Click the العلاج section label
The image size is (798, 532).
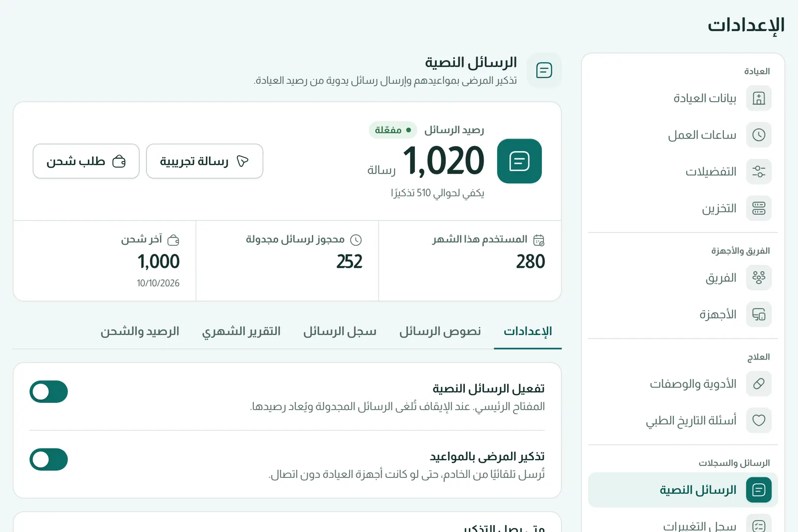pos(759,357)
